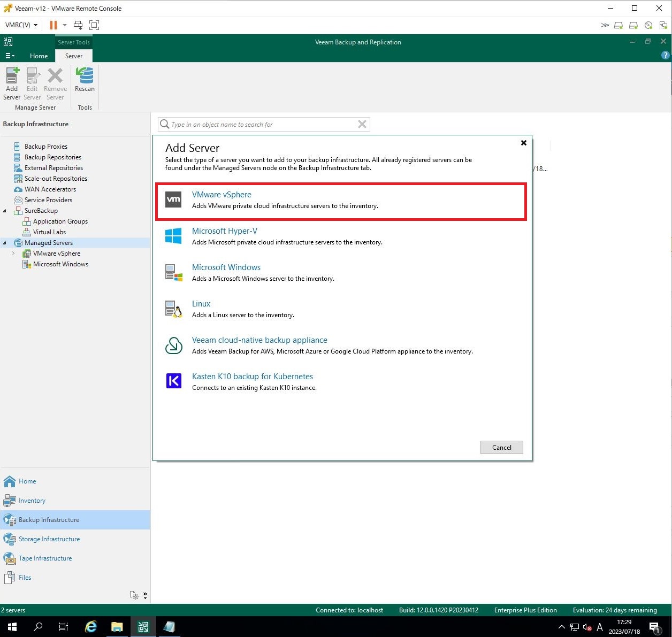This screenshot has height=637, width=672.
Task: Select the Server ribbon tab
Action: pos(74,56)
